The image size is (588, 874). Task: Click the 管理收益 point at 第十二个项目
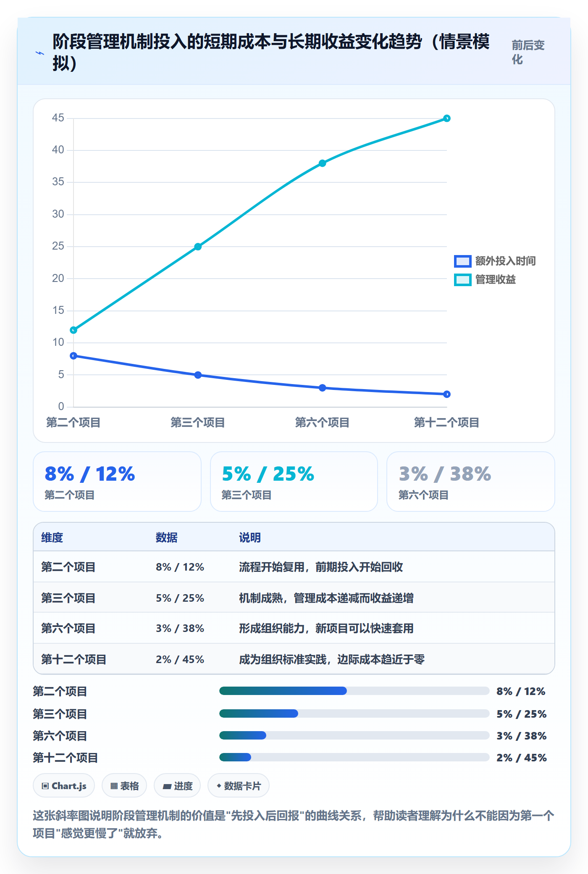coord(447,118)
